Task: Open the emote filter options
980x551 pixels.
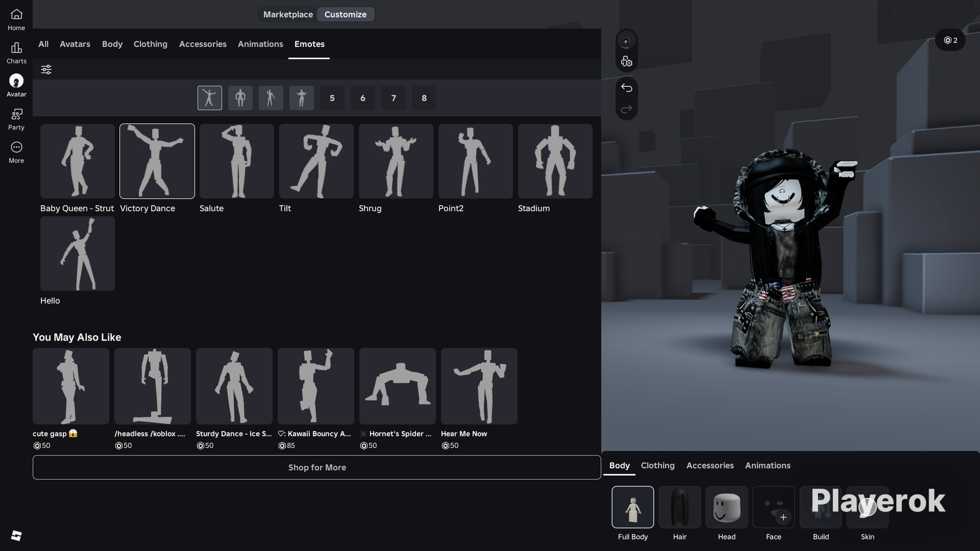Action: pyautogui.click(x=46, y=69)
